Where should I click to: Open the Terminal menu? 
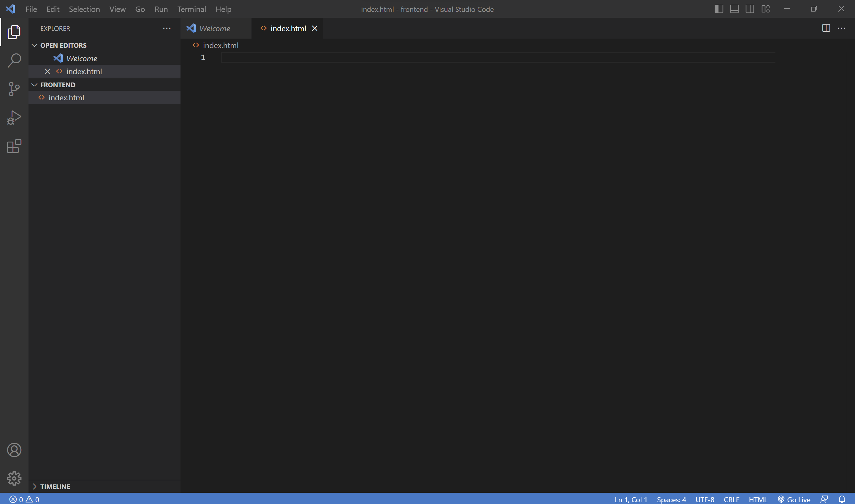tap(191, 9)
